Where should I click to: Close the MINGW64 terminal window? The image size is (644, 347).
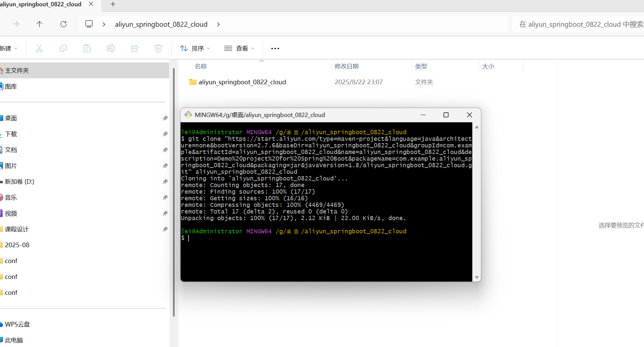[x=469, y=115]
